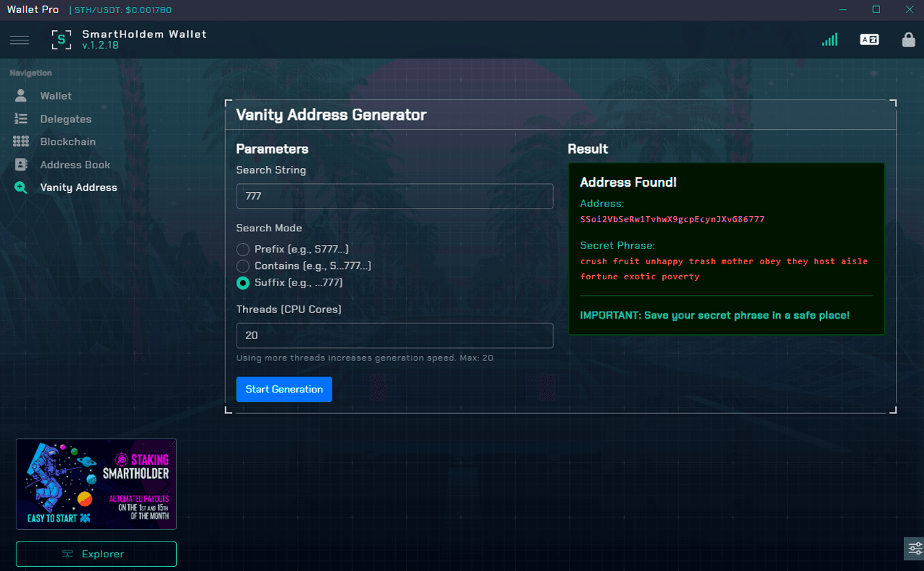
Task: Open the Address Book page
Action: click(x=75, y=165)
